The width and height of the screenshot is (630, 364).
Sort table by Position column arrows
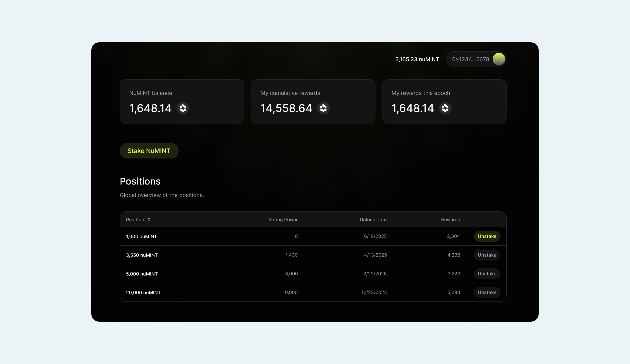click(x=149, y=219)
